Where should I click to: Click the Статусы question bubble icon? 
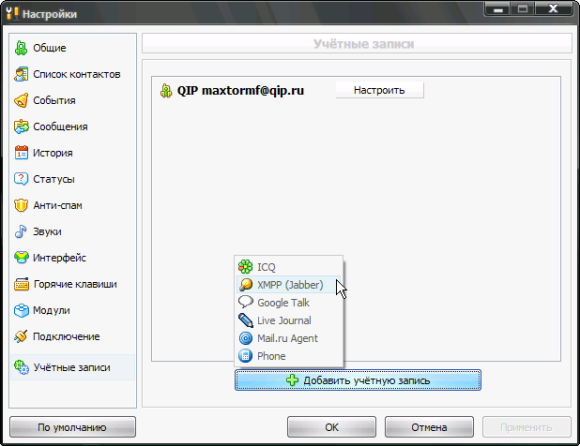pyautogui.click(x=21, y=179)
